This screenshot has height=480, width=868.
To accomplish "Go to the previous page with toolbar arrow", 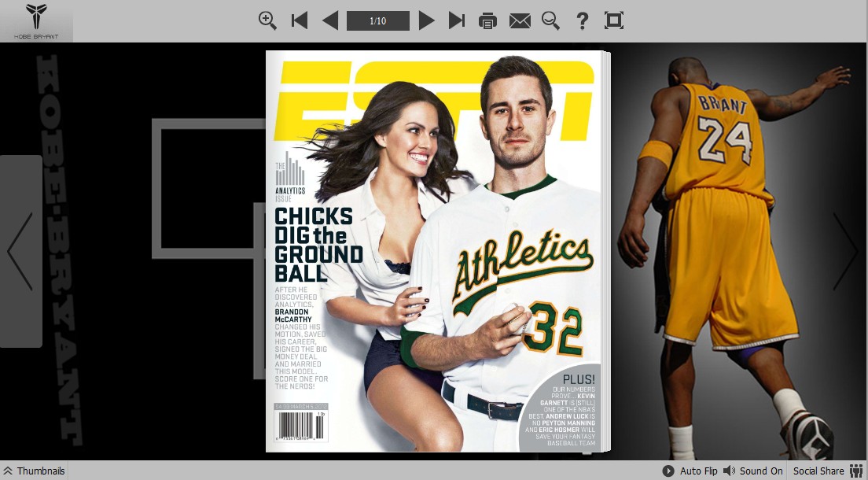I will [330, 21].
